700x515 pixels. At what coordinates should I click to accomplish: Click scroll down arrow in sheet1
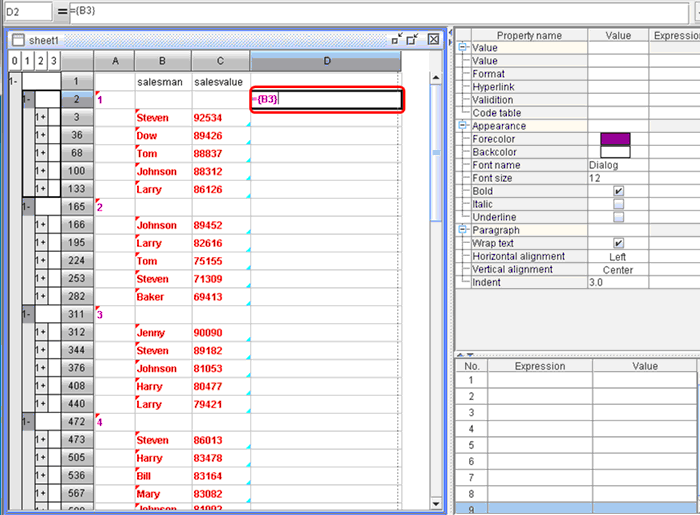[436, 504]
